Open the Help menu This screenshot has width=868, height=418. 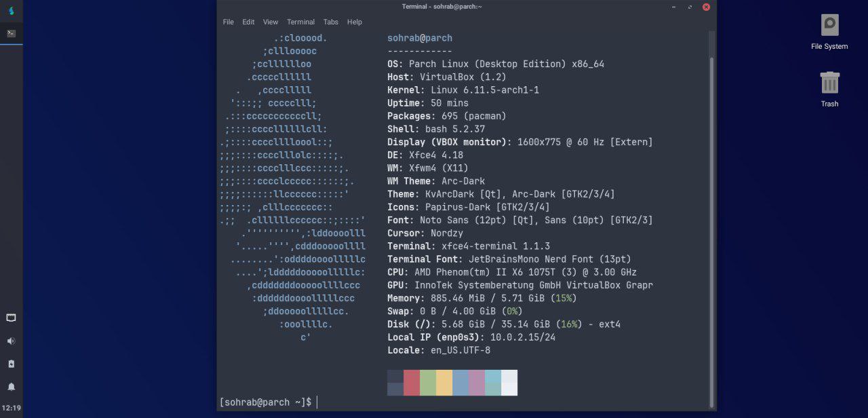click(x=355, y=22)
